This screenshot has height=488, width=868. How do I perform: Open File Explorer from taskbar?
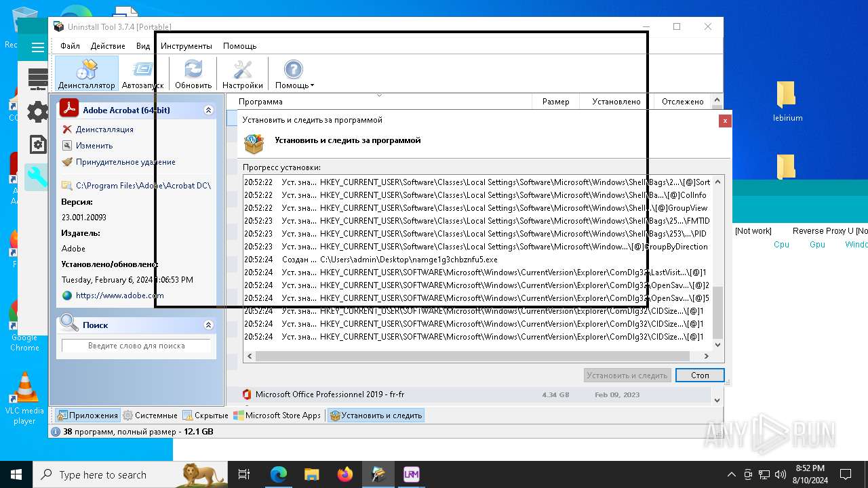tap(311, 474)
